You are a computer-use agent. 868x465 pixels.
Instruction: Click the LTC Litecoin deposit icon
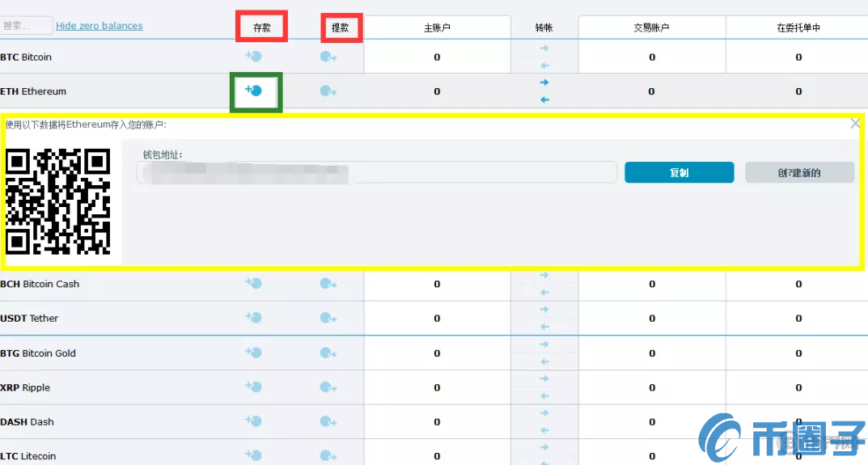(x=254, y=455)
